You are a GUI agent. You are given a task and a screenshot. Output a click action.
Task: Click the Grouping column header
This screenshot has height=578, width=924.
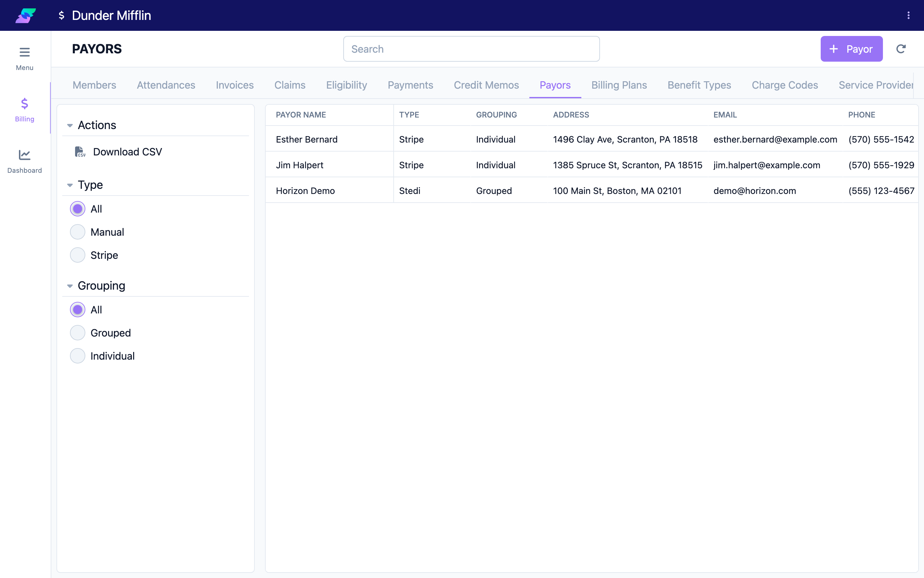click(496, 115)
